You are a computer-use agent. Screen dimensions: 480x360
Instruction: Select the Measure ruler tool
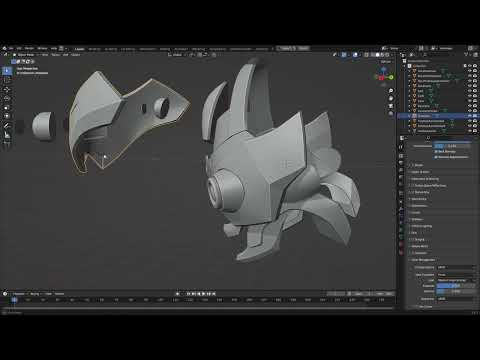[x=7, y=135]
